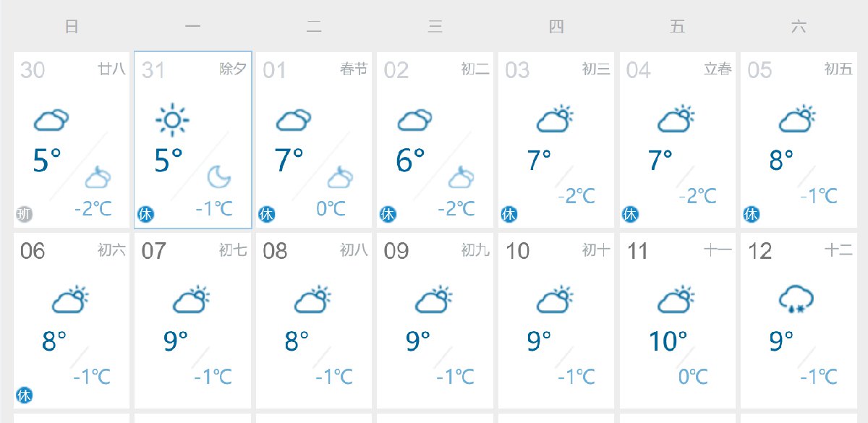Screen dimensions: 868x423
Task: Select the 春节 day 01 cell
Action: [314, 140]
